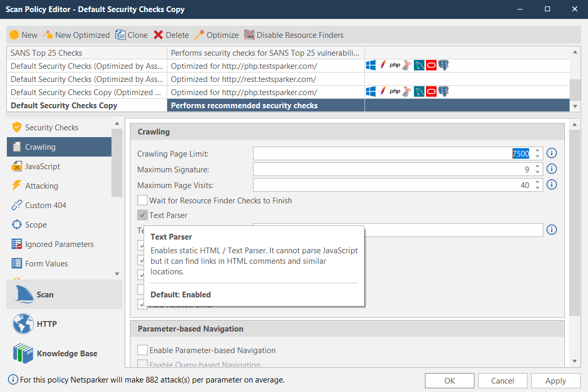The width and height of the screenshot is (588, 392).
Task: Click the down chevron below Form Values
Action: click(117, 274)
